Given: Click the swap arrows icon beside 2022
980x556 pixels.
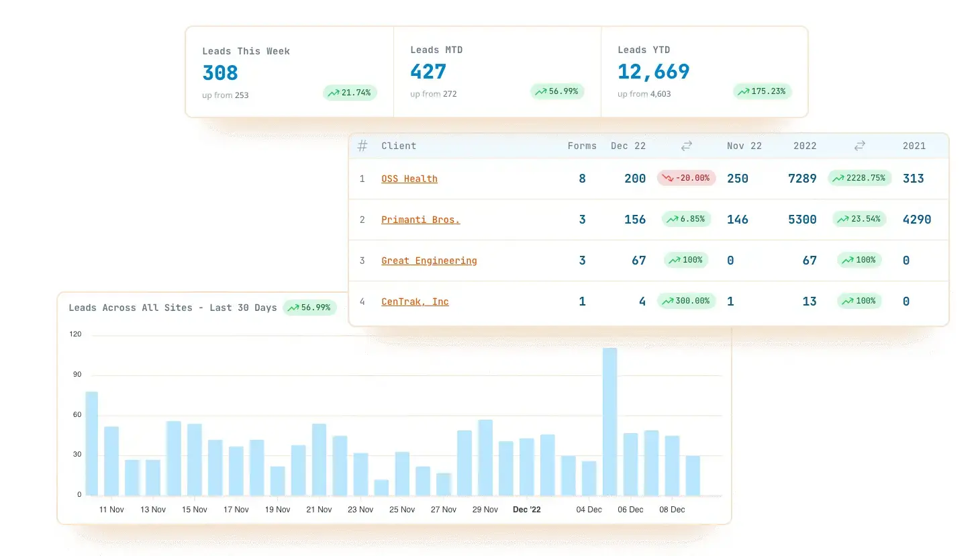Looking at the screenshot, I should click(x=859, y=146).
